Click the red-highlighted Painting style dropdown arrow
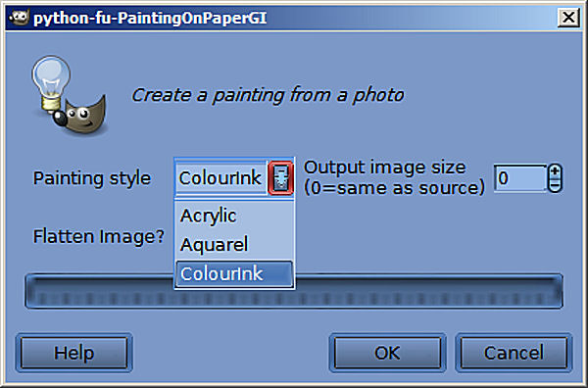The image size is (588, 388). (x=280, y=177)
